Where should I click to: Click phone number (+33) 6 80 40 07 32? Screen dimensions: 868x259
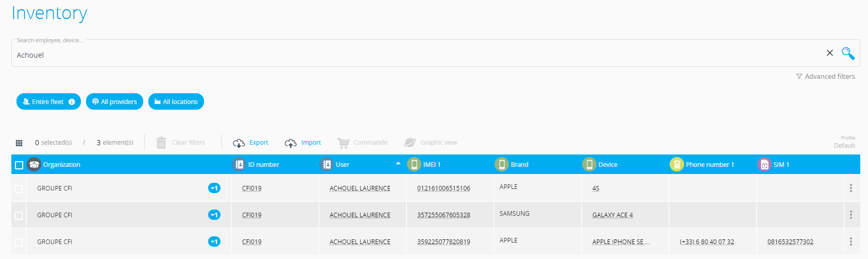[x=707, y=242]
